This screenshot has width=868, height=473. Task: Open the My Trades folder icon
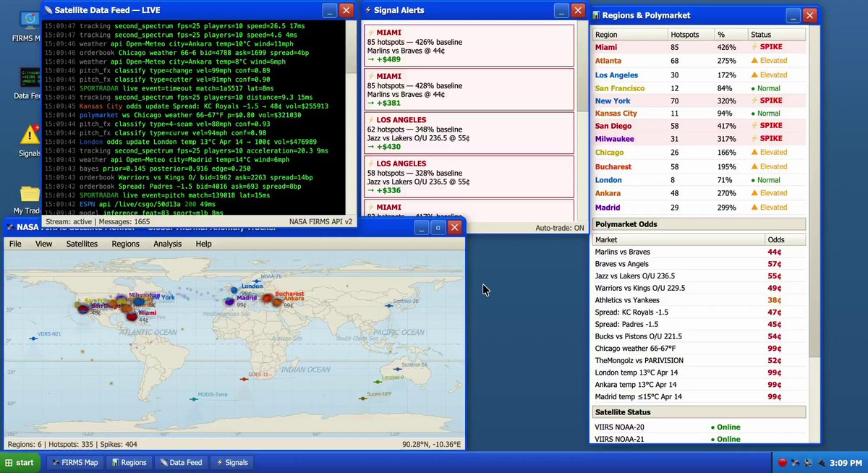pos(29,199)
